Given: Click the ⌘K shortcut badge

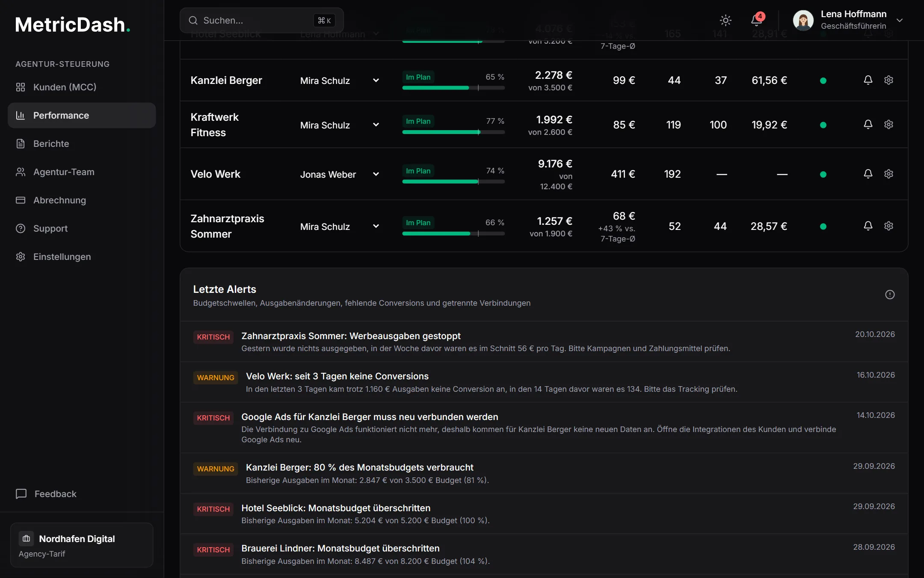Looking at the screenshot, I should 324,20.
